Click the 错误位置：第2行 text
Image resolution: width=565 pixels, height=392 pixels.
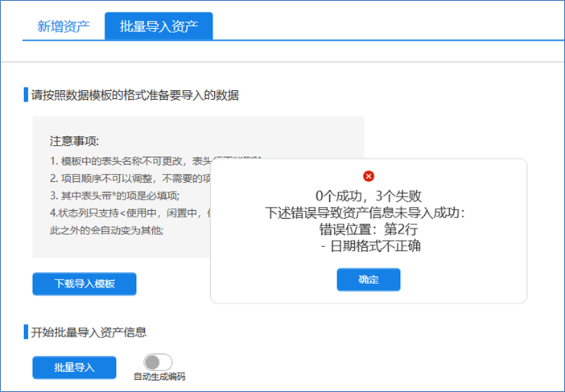pyautogui.click(x=368, y=229)
